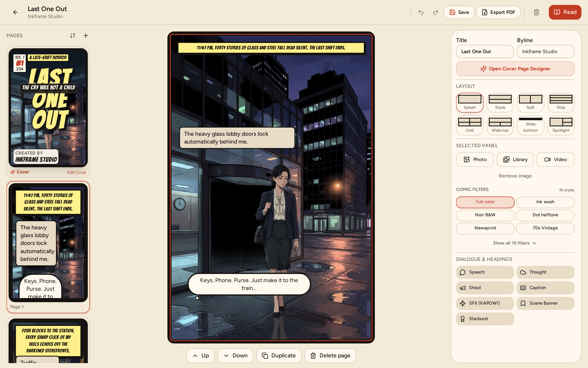Move page Down
Image resolution: width=588 pixels, height=368 pixels.
(x=235, y=356)
